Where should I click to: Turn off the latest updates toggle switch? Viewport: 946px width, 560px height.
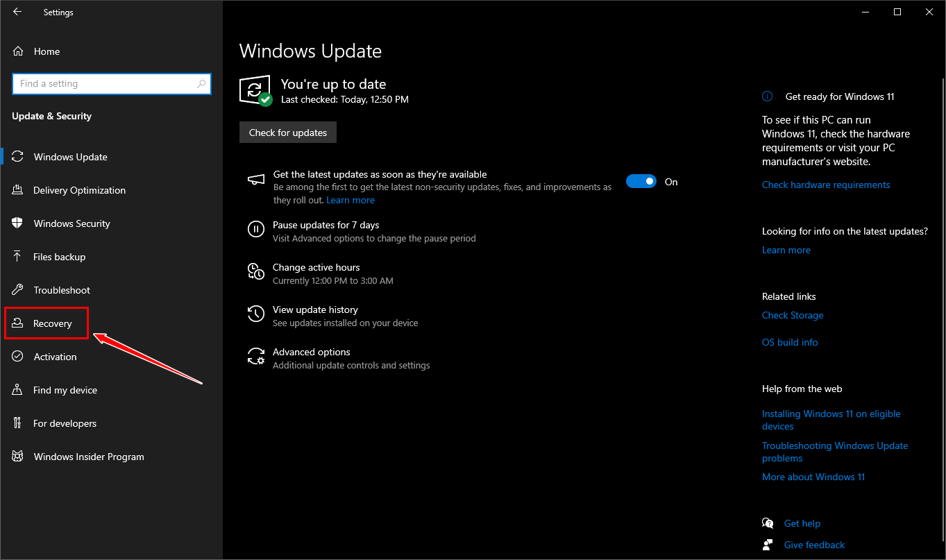(x=641, y=182)
